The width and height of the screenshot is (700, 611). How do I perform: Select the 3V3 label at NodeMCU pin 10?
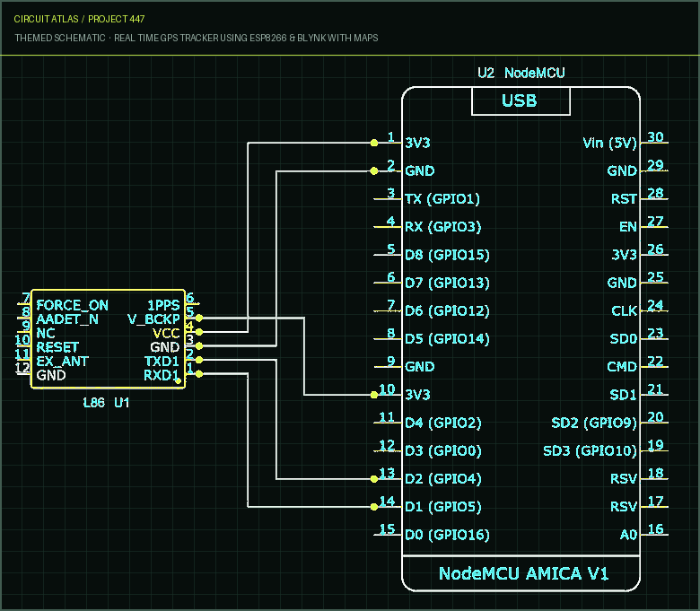point(417,395)
